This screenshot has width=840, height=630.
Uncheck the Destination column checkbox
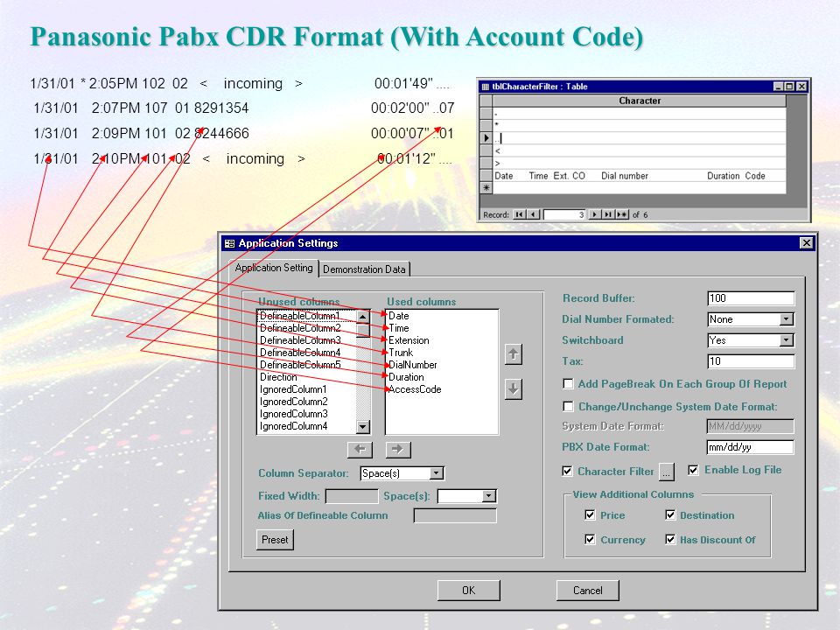coord(670,514)
